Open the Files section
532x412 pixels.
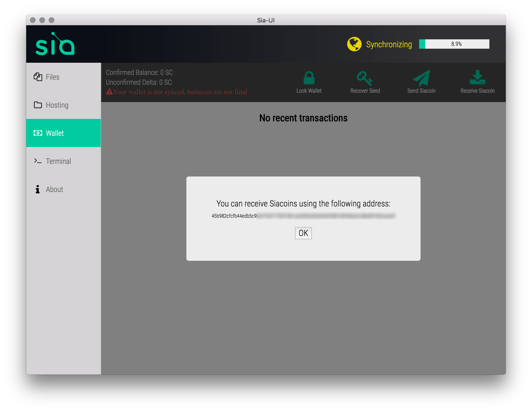point(63,77)
